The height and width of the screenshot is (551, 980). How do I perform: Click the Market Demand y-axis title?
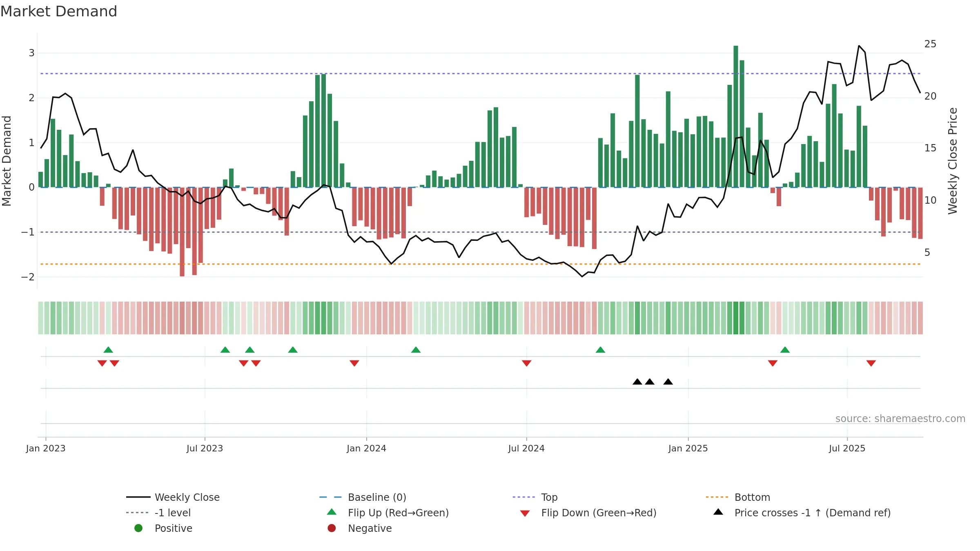(7, 161)
